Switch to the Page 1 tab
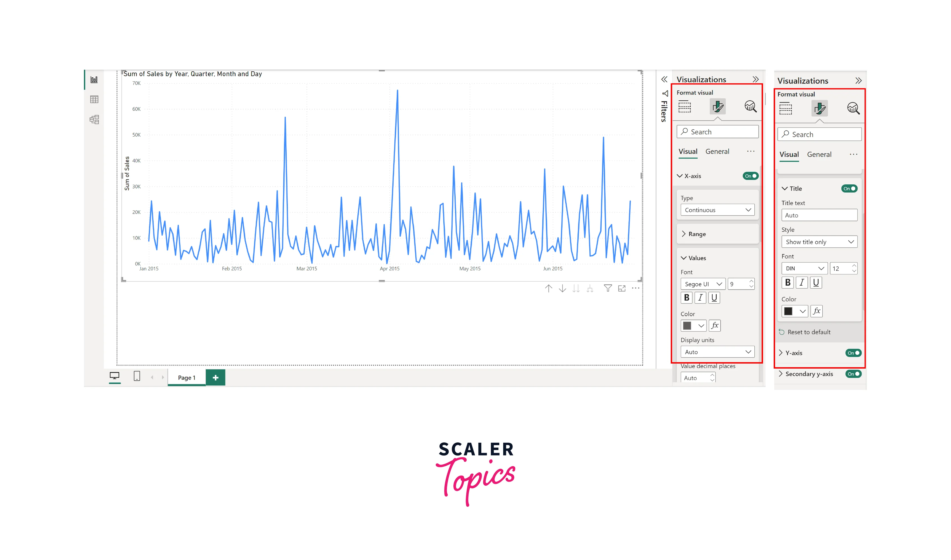 pyautogui.click(x=187, y=378)
